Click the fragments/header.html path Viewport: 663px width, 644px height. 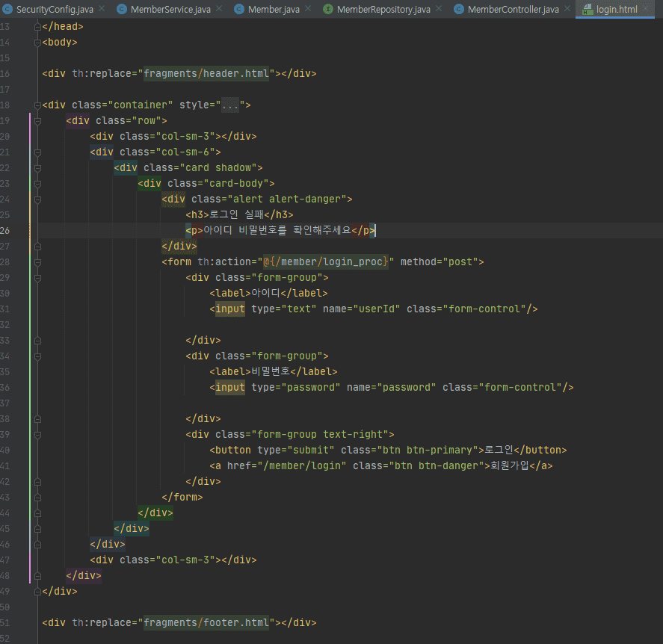tap(206, 73)
